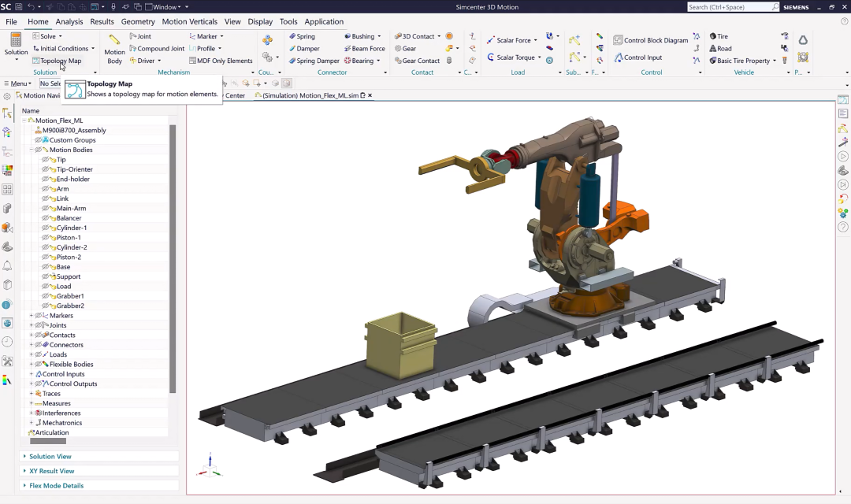Click the Scalar Torque tool

pyautogui.click(x=511, y=57)
